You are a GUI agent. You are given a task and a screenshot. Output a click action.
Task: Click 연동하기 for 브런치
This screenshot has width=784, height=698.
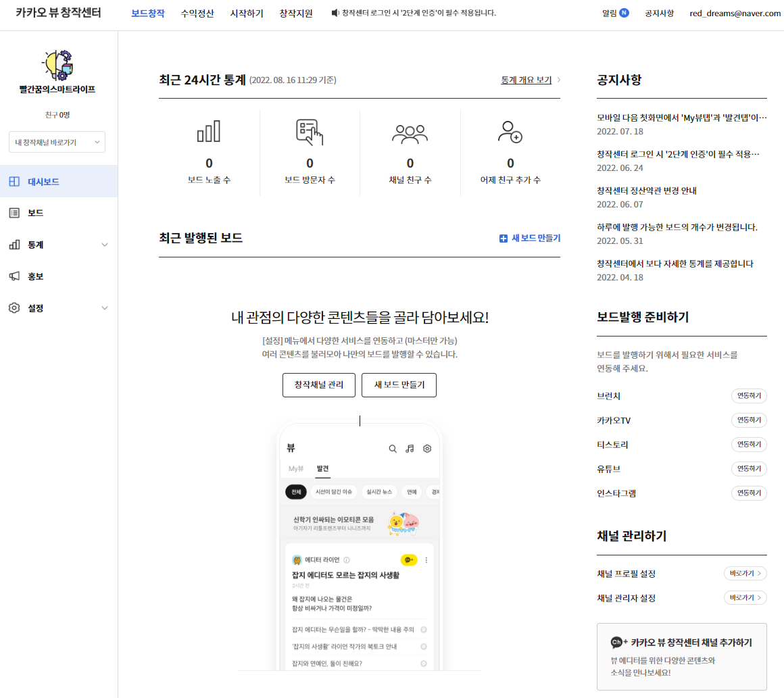click(x=748, y=396)
